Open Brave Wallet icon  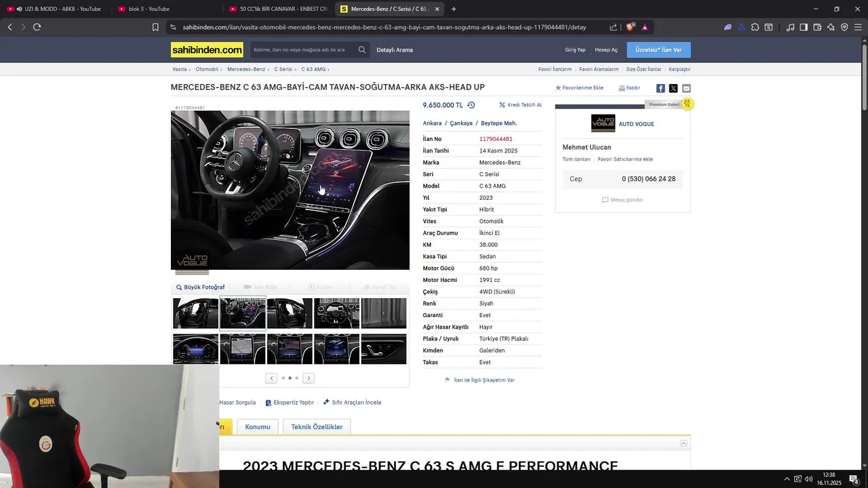[x=817, y=27]
